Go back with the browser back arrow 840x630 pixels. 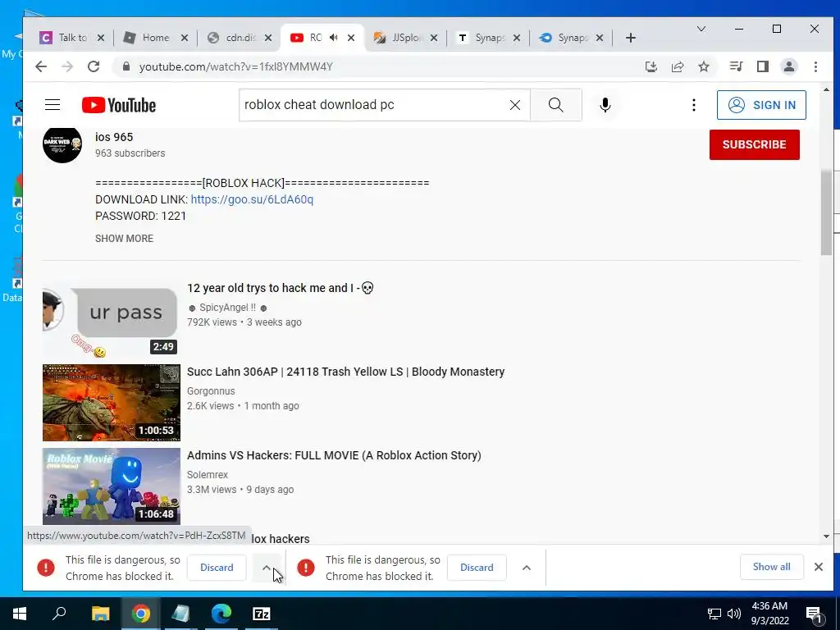[41, 66]
